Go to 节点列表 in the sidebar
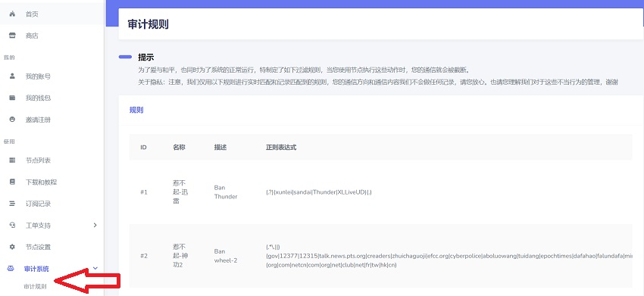 point(38,160)
